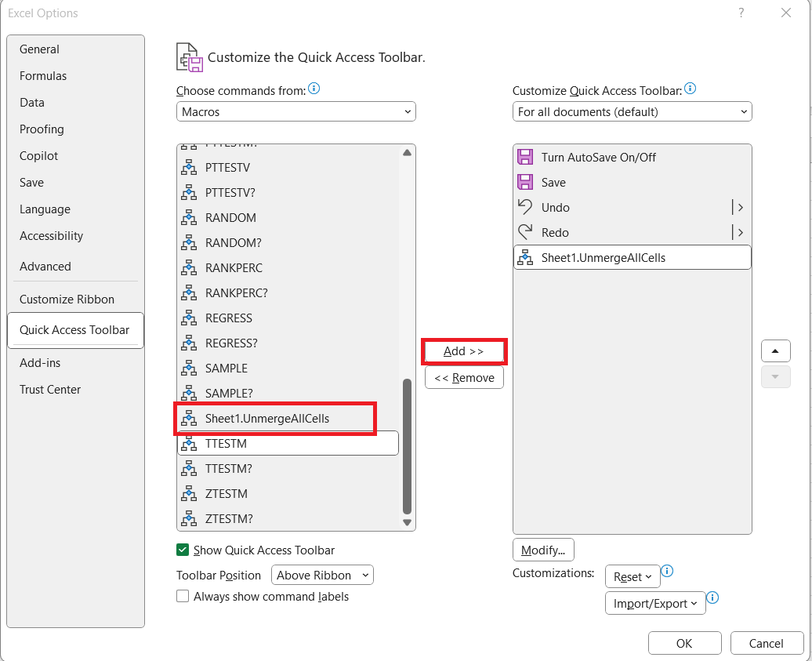Click the Add >> button
The width and height of the screenshot is (812, 661).
(464, 351)
